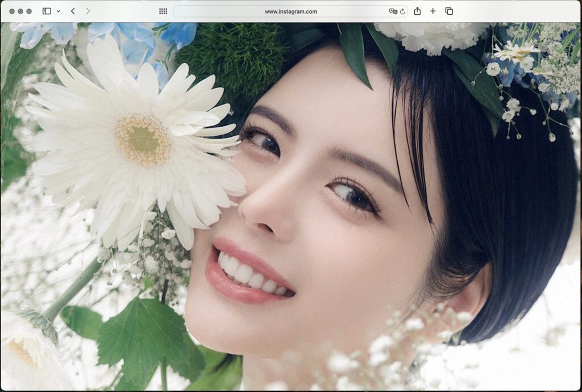Open the Share menu
Viewport: 582px width, 392px height.
pyautogui.click(x=417, y=11)
